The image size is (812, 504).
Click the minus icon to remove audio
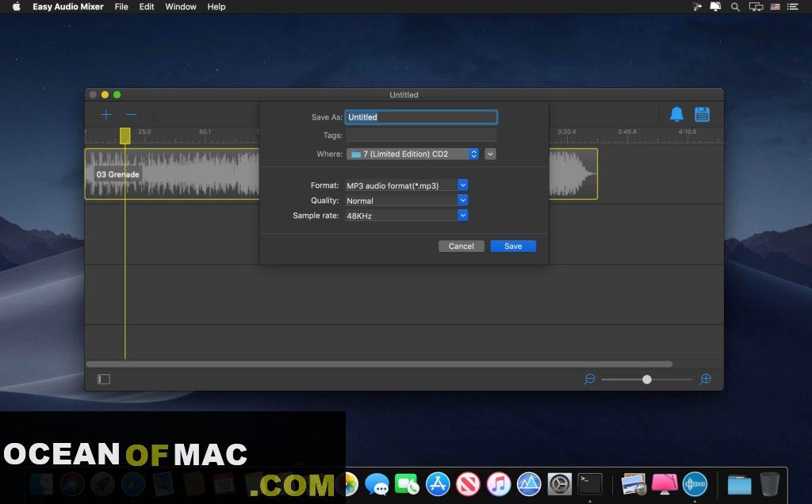click(132, 114)
